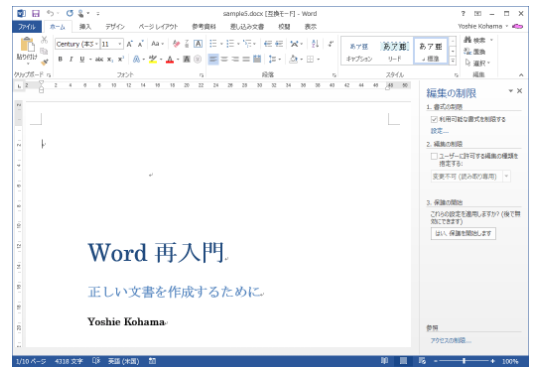Click the Save icon in quick access toolbar

[x=36, y=13]
